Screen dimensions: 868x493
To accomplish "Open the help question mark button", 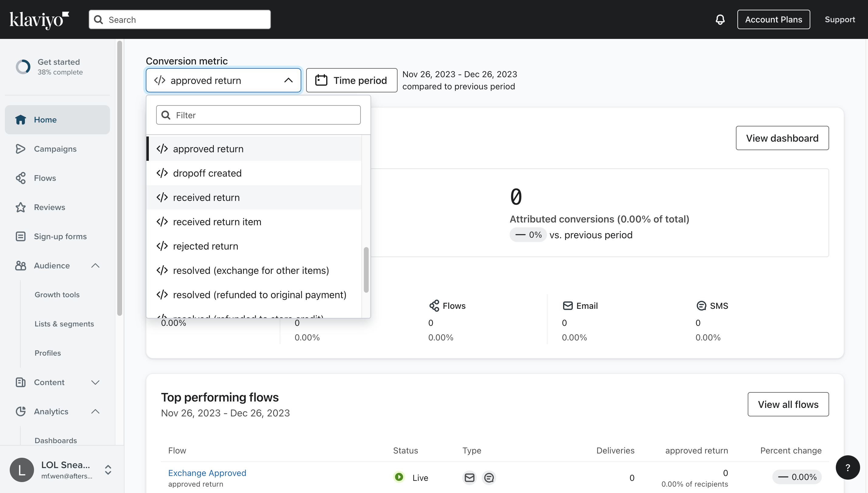I will (847, 467).
